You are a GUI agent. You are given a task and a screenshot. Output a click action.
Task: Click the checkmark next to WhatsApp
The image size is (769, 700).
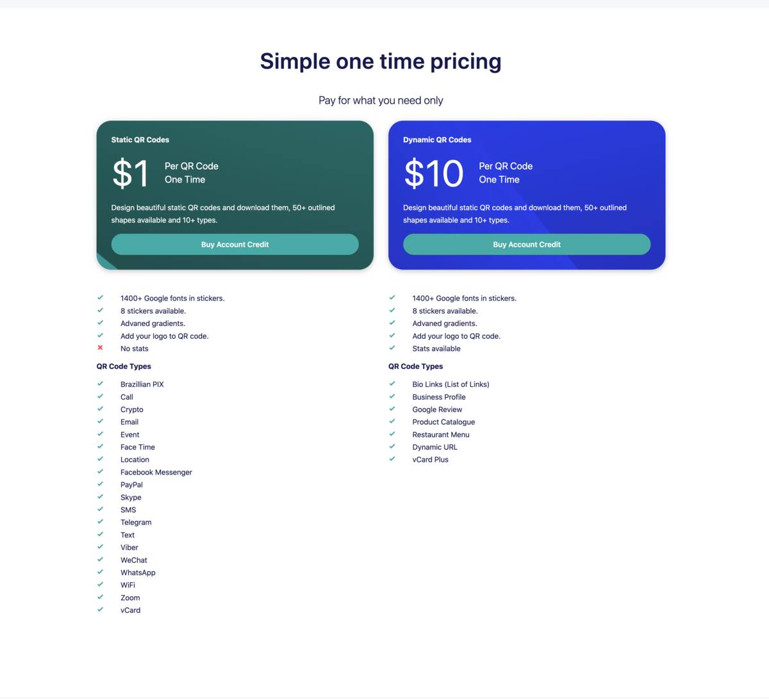[x=100, y=572]
